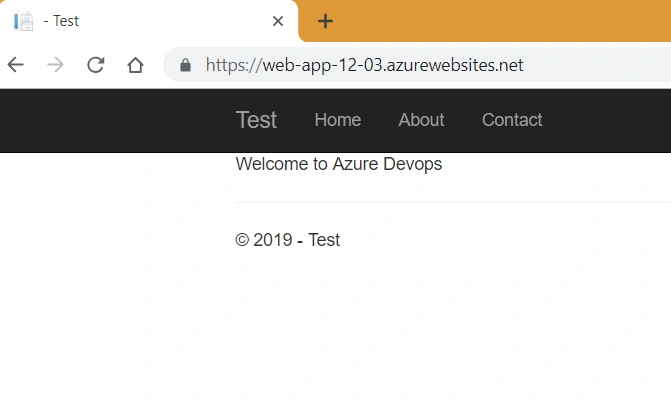Open the Contact navigation link
The width and height of the screenshot is (671, 407).
point(512,120)
